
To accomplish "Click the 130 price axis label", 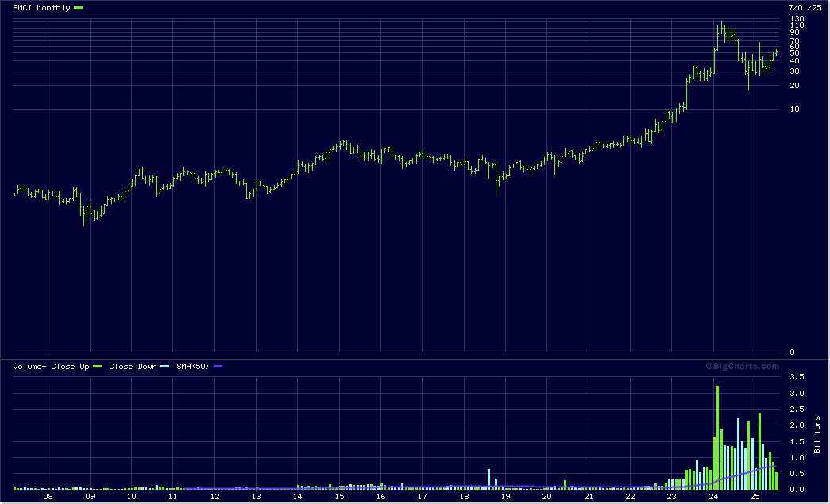I will tap(797, 18).
